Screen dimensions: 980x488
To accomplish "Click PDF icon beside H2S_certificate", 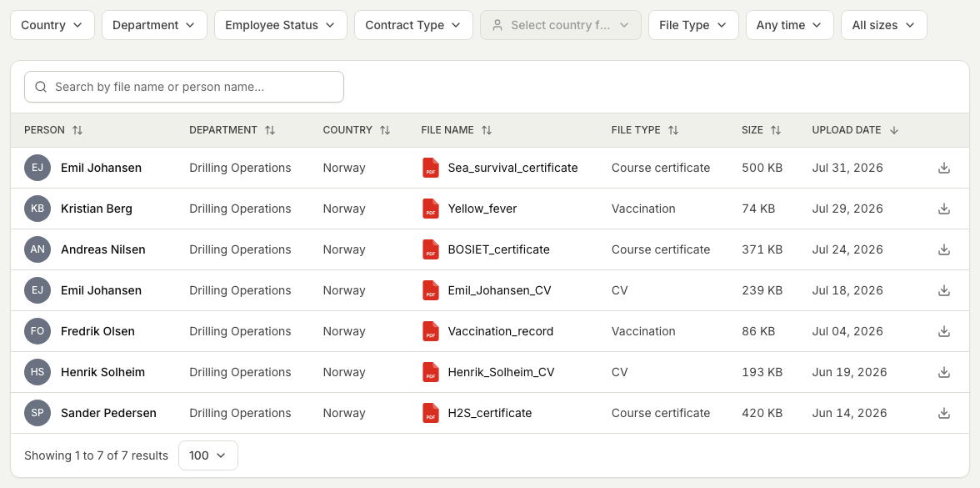I will 431,413.
